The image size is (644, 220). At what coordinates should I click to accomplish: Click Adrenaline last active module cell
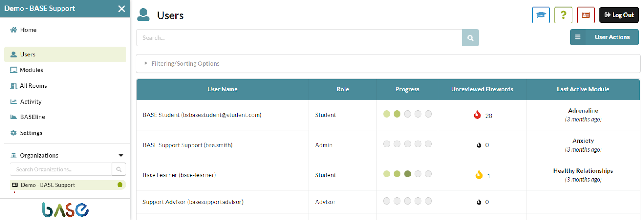click(x=583, y=115)
